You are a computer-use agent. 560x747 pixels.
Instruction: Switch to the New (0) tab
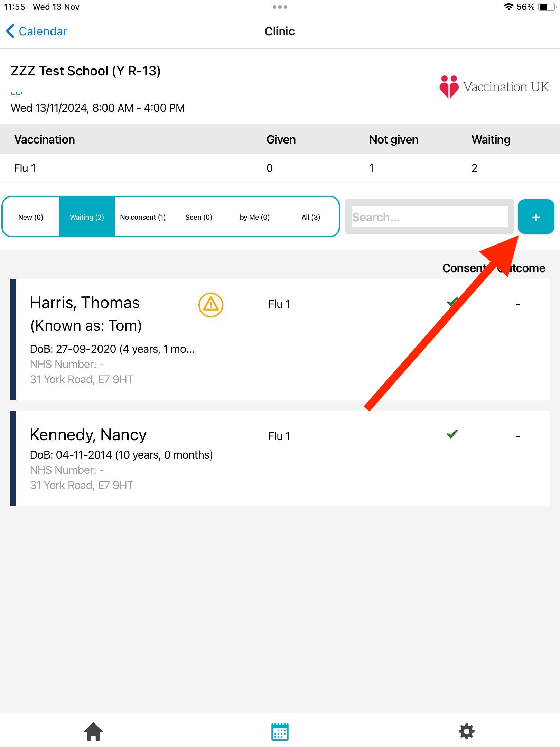(31, 217)
